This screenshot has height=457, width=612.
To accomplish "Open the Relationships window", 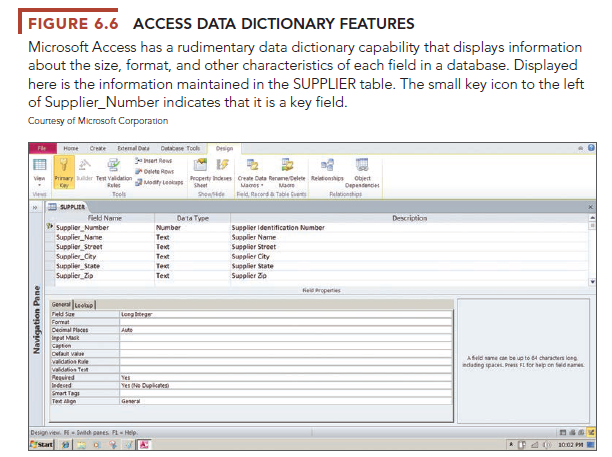I will pyautogui.click(x=329, y=166).
